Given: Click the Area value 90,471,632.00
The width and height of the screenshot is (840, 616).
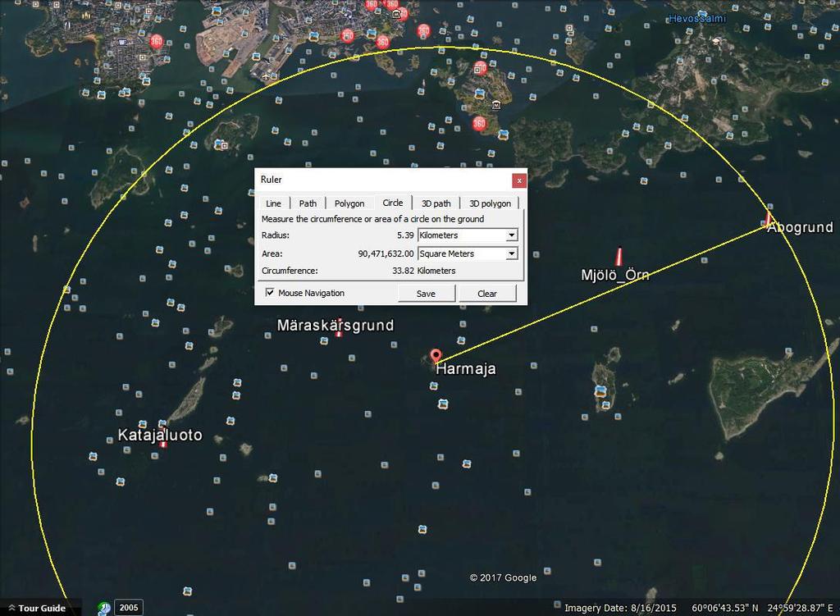Looking at the screenshot, I should [386, 254].
